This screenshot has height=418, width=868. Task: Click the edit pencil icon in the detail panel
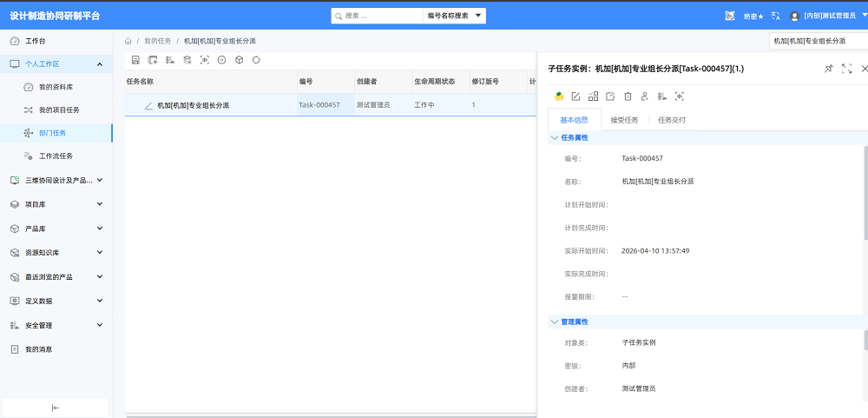click(575, 96)
